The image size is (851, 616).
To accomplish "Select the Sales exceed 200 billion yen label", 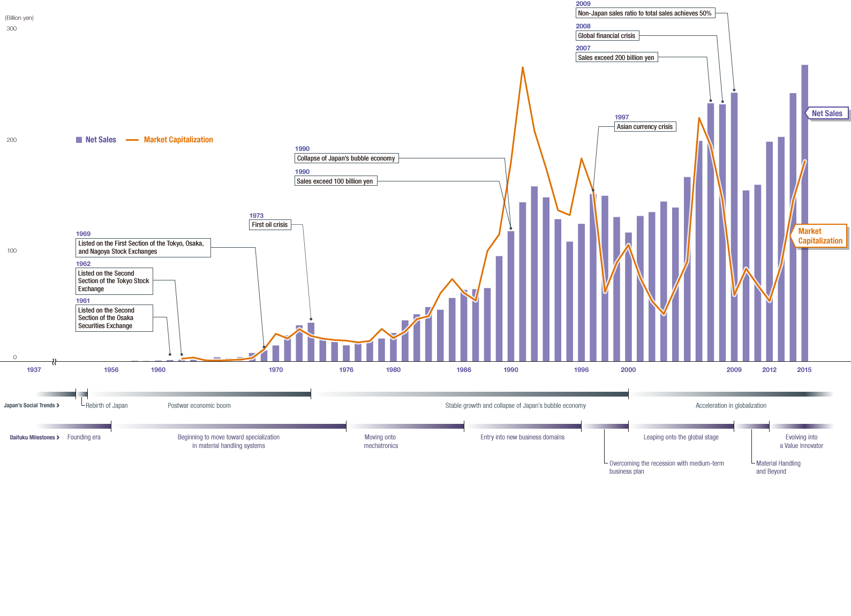I will (616, 58).
